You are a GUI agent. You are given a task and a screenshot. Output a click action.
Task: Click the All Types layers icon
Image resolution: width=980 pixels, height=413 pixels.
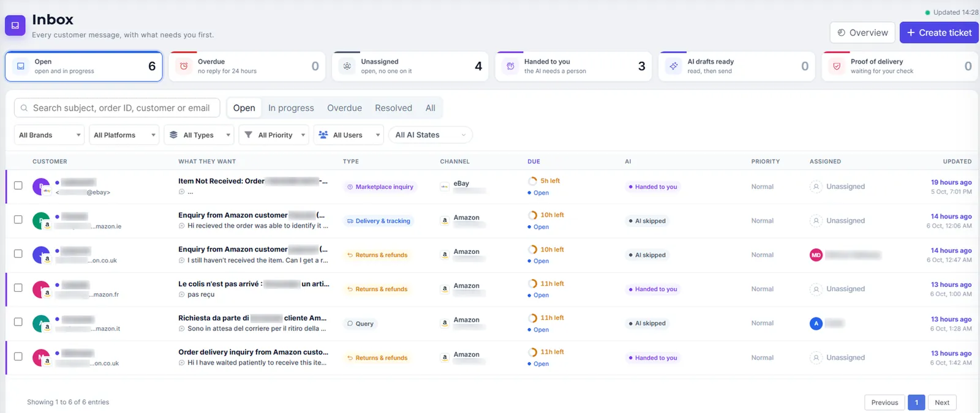[x=174, y=135]
